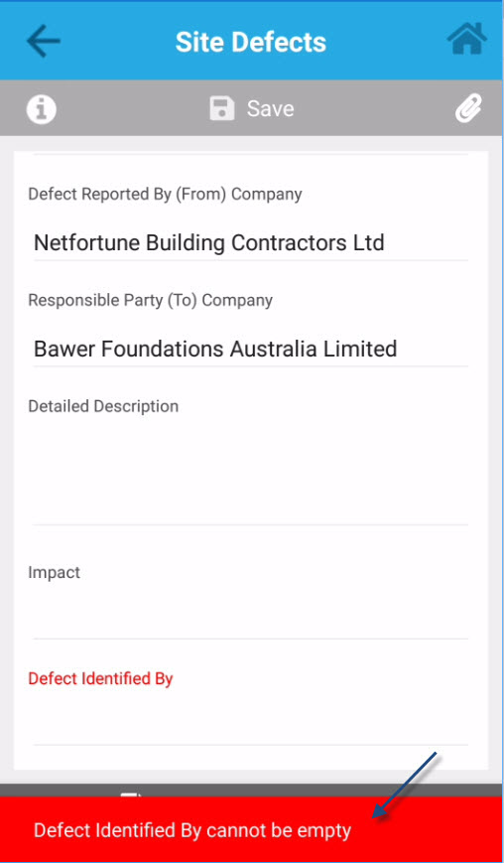Viewport: 504px width, 863px height.
Task: Click the floppy disk save icon
Action: [x=221, y=108]
